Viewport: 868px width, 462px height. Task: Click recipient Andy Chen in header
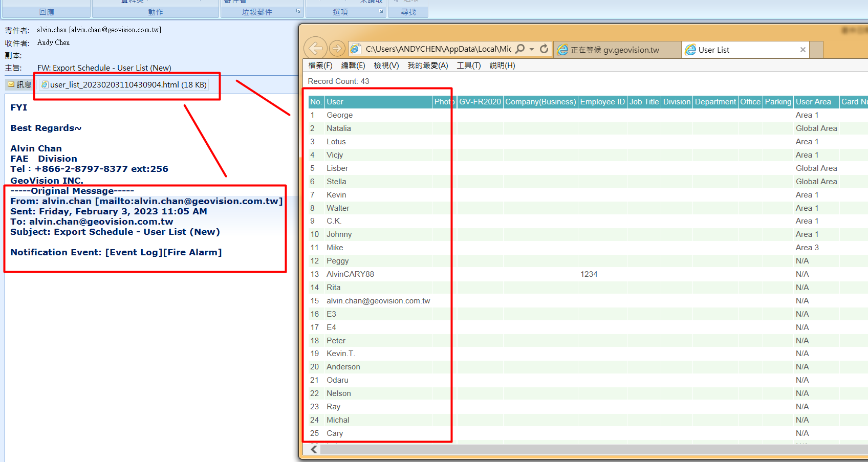coord(53,43)
